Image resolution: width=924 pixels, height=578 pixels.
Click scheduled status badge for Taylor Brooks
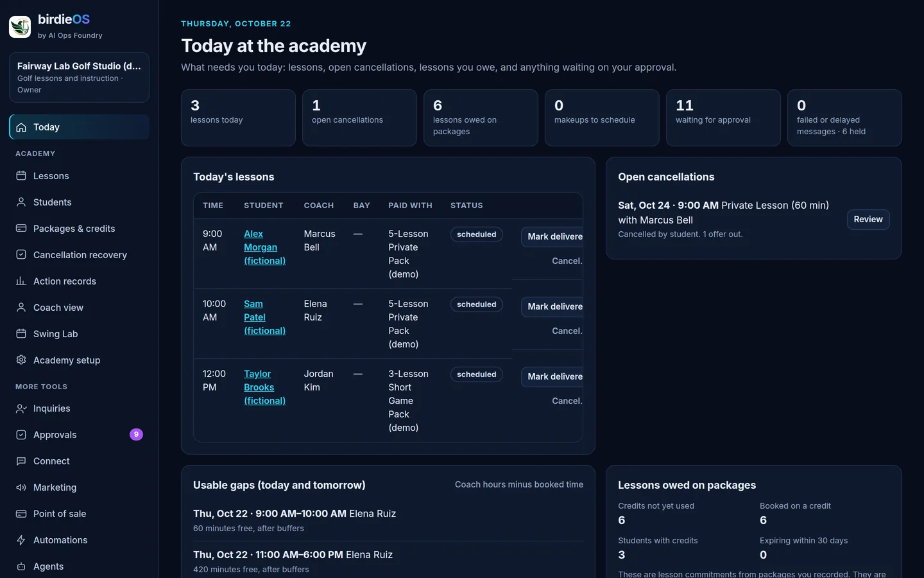point(476,374)
